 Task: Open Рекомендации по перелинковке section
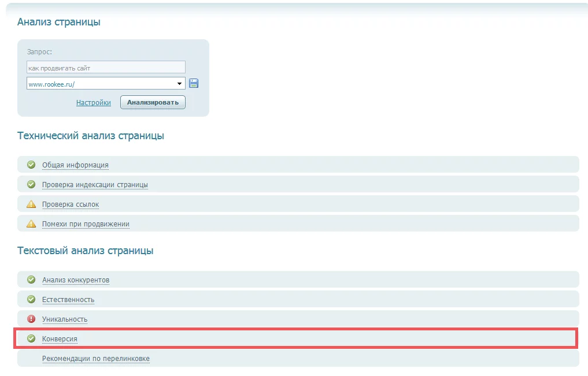tap(95, 359)
